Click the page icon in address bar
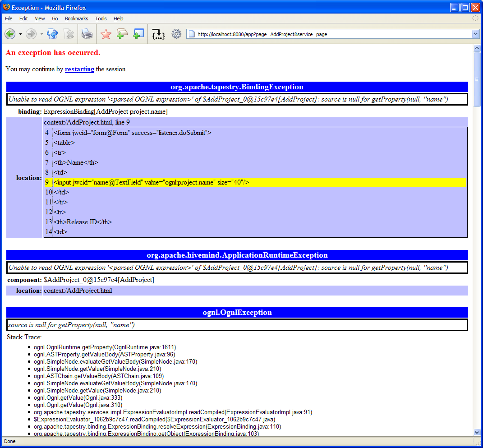Viewport: 483px width, 448px height. click(191, 34)
